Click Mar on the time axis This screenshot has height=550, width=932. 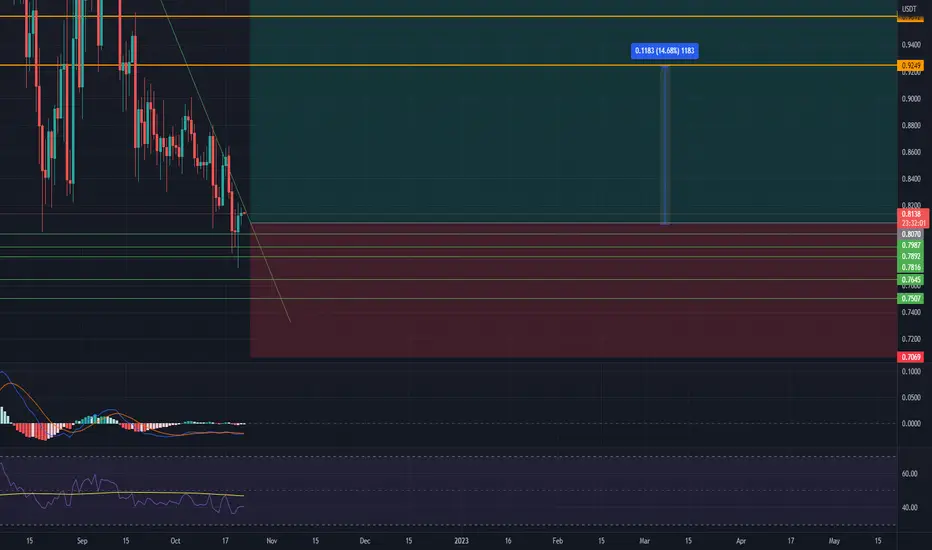644,540
